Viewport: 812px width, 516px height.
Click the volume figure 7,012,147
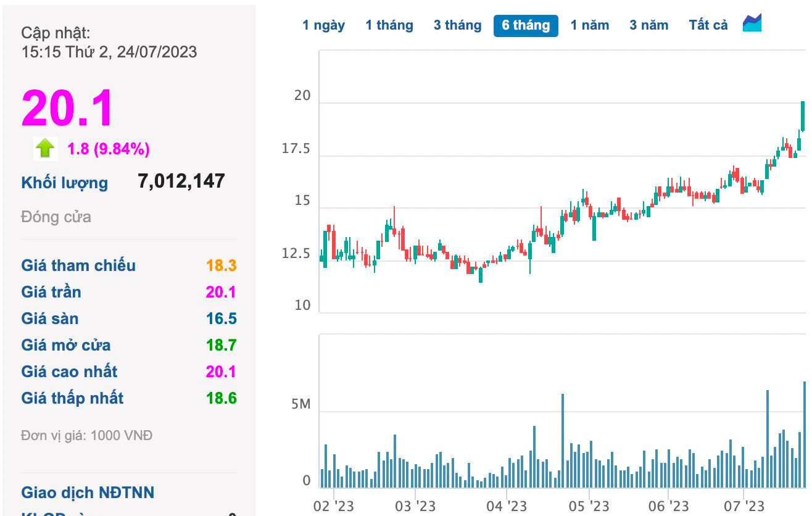pyautogui.click(x=181, y=181)
